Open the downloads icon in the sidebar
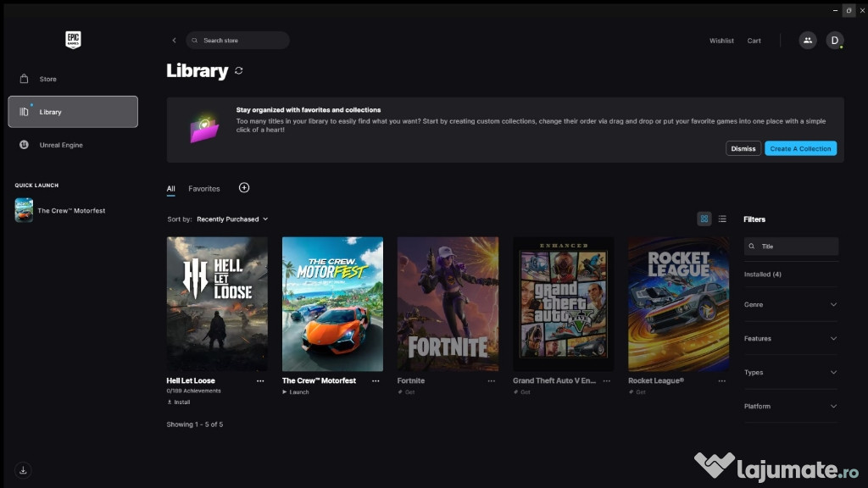This screenshot has height=488, width=868. point(23,470)
